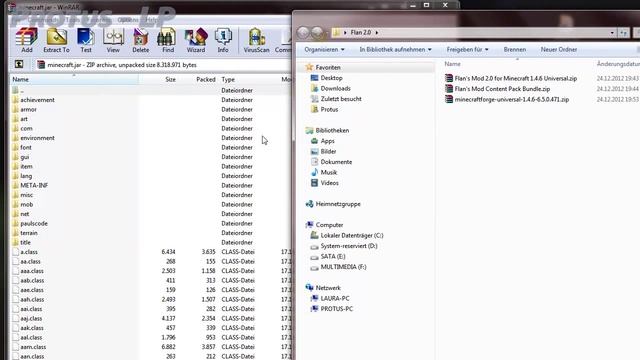Open the Bilder library

click(x=328, y=151)
